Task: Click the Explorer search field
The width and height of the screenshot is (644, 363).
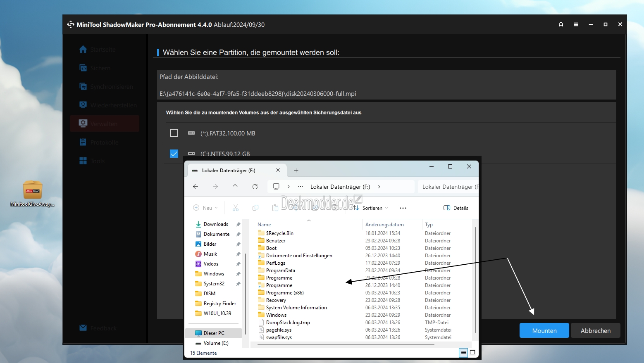Action: point(448,187)
